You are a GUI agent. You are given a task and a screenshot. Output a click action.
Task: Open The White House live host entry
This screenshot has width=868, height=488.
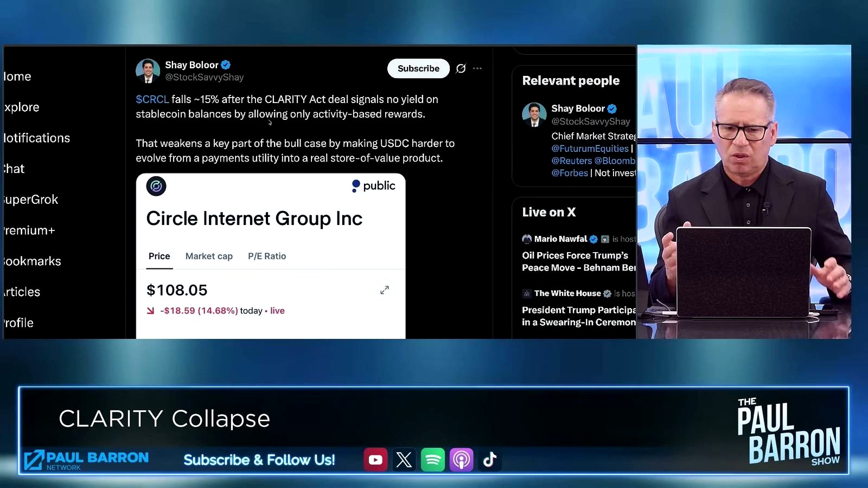tap(567, 293)
